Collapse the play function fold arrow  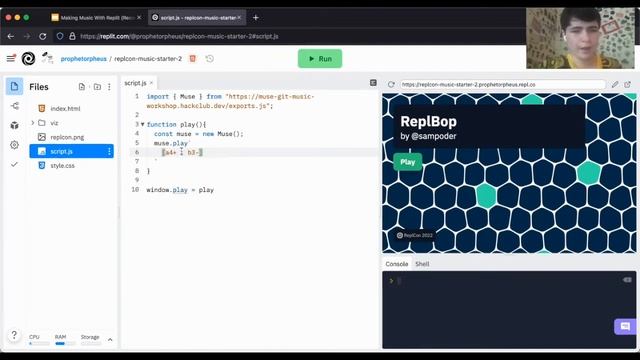142,124
